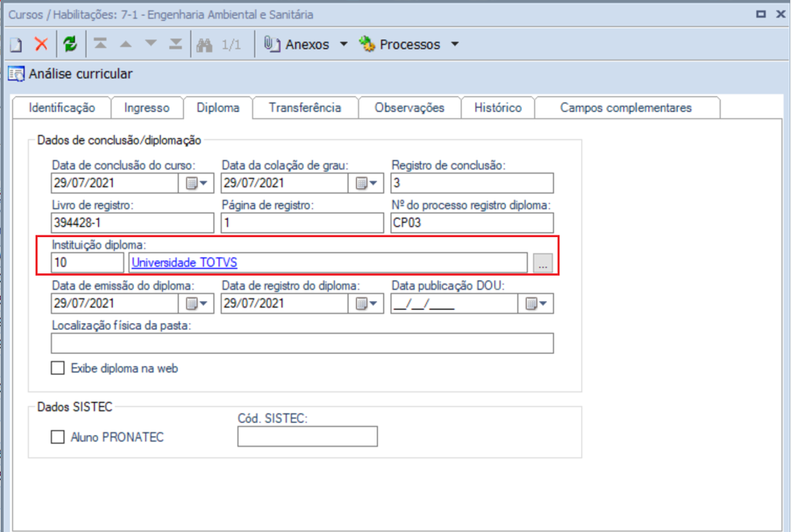Click Data da colação de grau field
Screen dimensions: 791x532
[284, 183]
